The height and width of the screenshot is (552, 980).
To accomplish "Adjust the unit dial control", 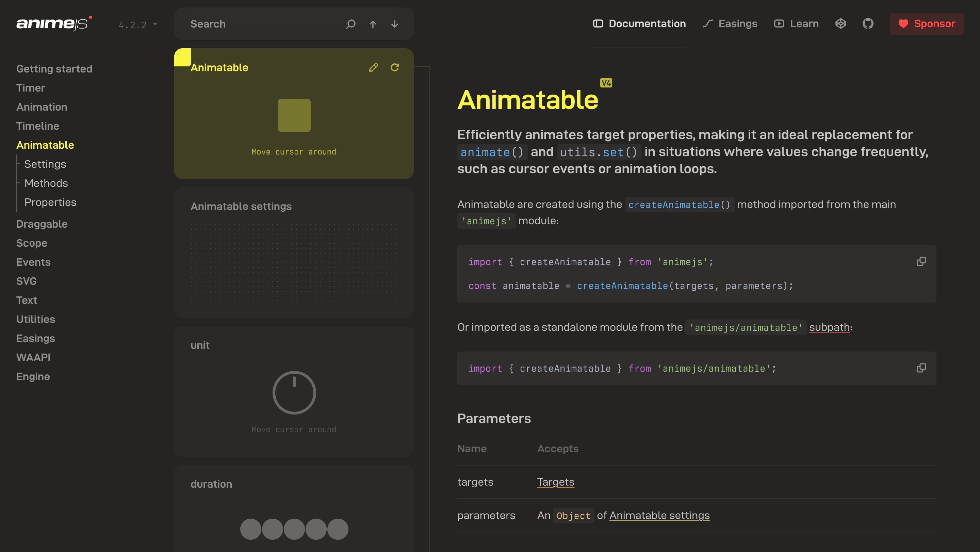I will (294, 392).
